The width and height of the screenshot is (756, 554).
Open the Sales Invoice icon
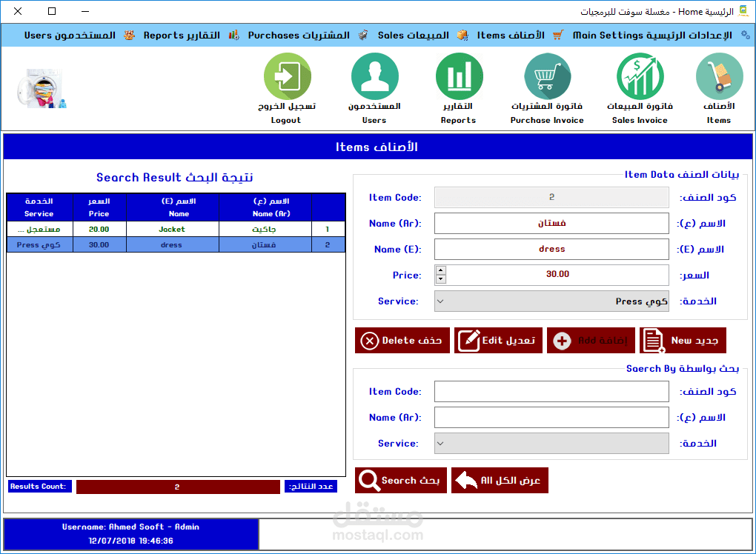pyautogui.click(x=640, y=76)
